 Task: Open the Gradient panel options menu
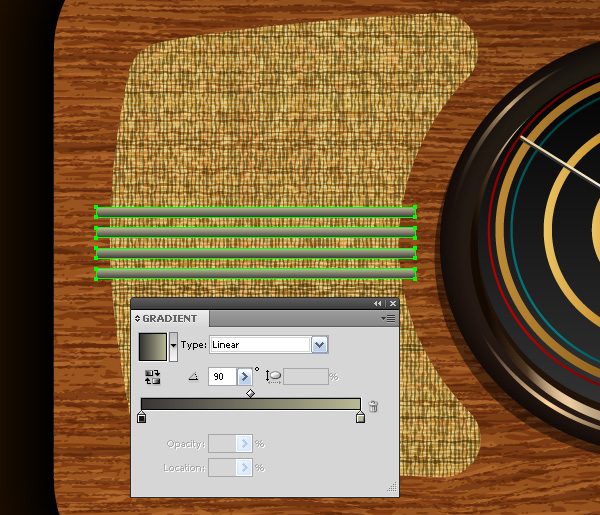click(x=388, y=318)
